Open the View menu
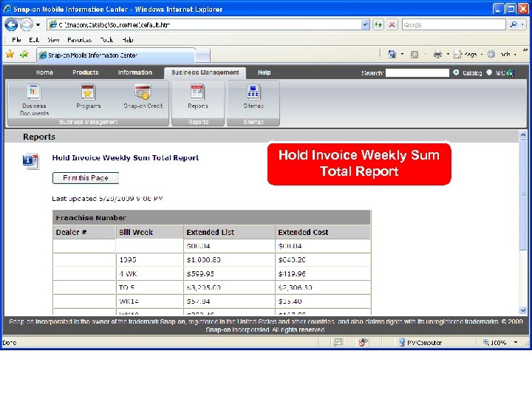The width and height of the screenshot is (532, 399). tap(53, 40)
